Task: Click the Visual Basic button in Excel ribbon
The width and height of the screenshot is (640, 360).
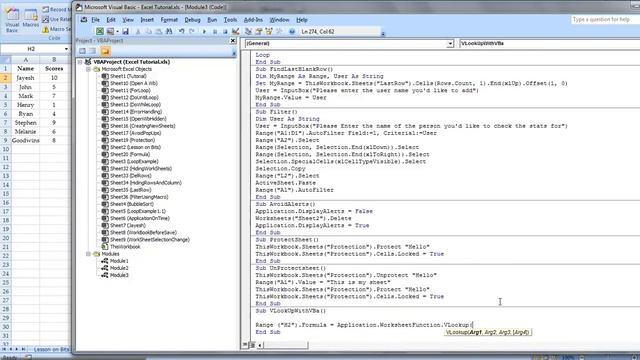Action: pos(12,20)
